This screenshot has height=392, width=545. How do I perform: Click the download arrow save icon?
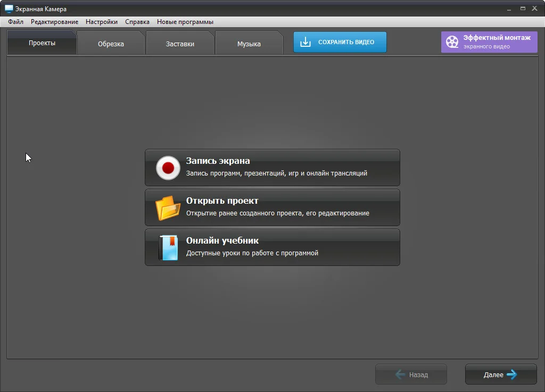point(305,42)
